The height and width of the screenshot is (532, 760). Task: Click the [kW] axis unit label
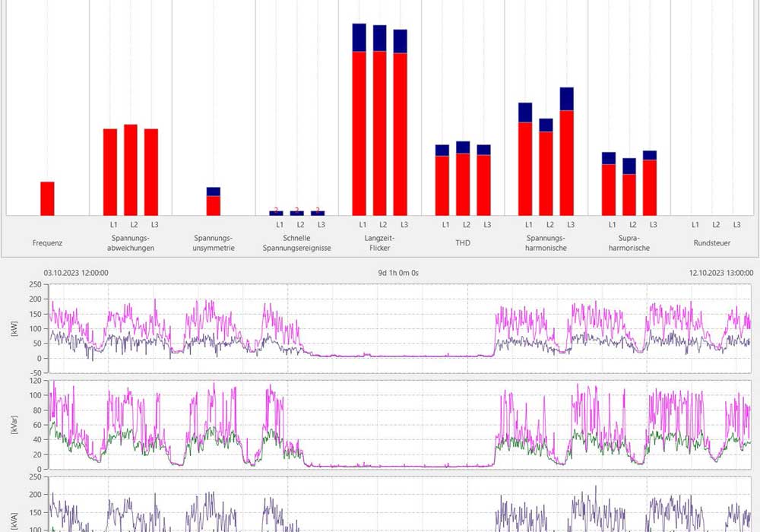coord(14,328)
